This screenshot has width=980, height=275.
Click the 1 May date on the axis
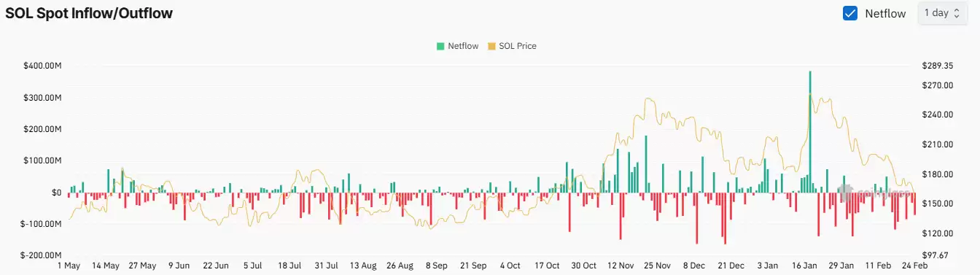click(69, 266)
